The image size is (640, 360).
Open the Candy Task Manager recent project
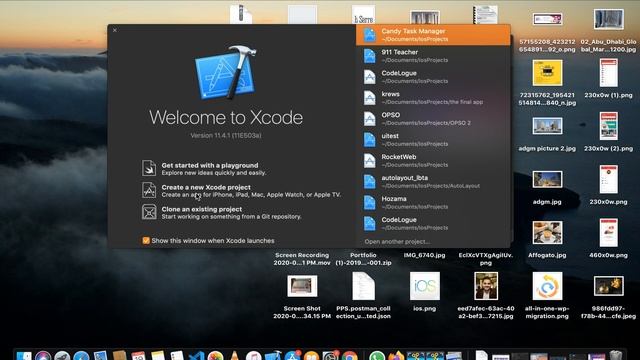tap(433, 35)
